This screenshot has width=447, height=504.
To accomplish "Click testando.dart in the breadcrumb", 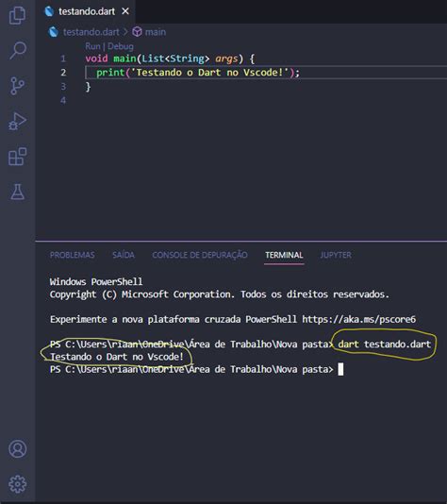I will pyautogui.click(x=91, y=32).
